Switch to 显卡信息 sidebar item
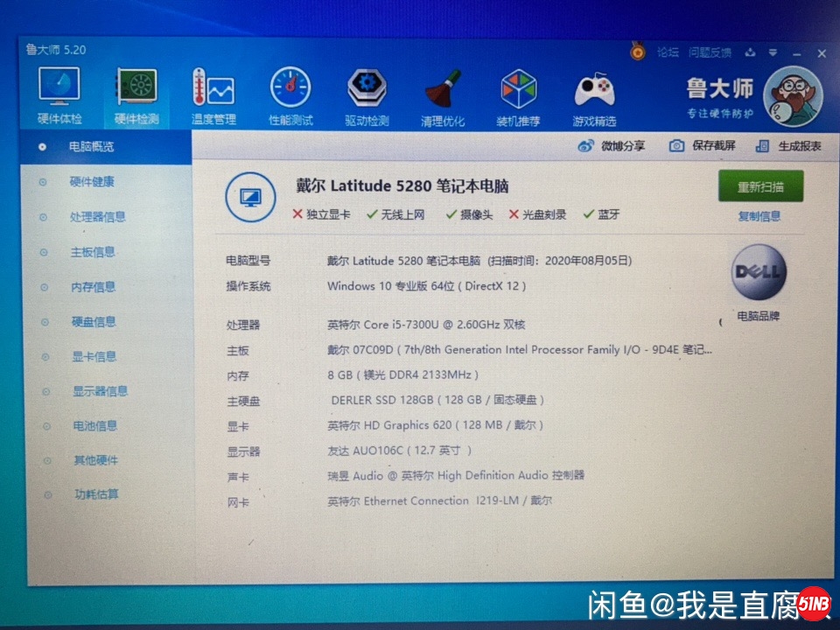 pos(93,356)
